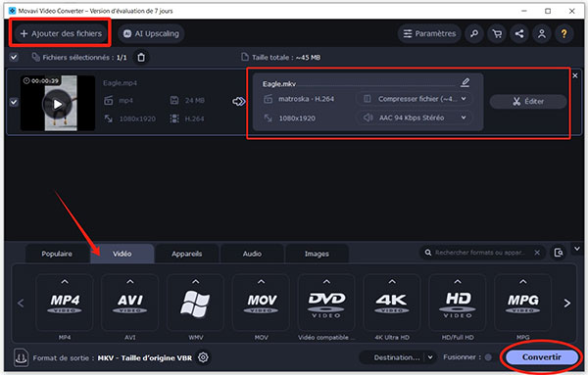This screenshot has height=375, width=588.
Task: Select the MOV format icon
Action: (261, 304)
